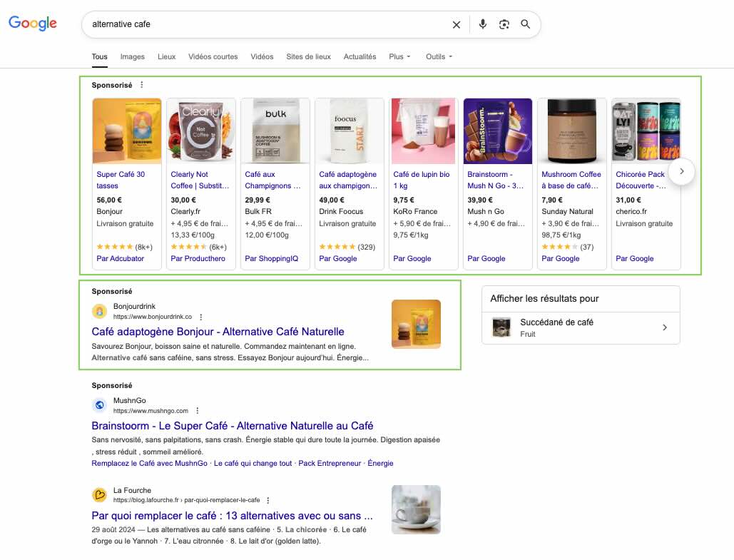Open three-dot menu beside top Sponsorisé label
The height and width of the screenshot is (560, 734).
click(x=141, y=85)
